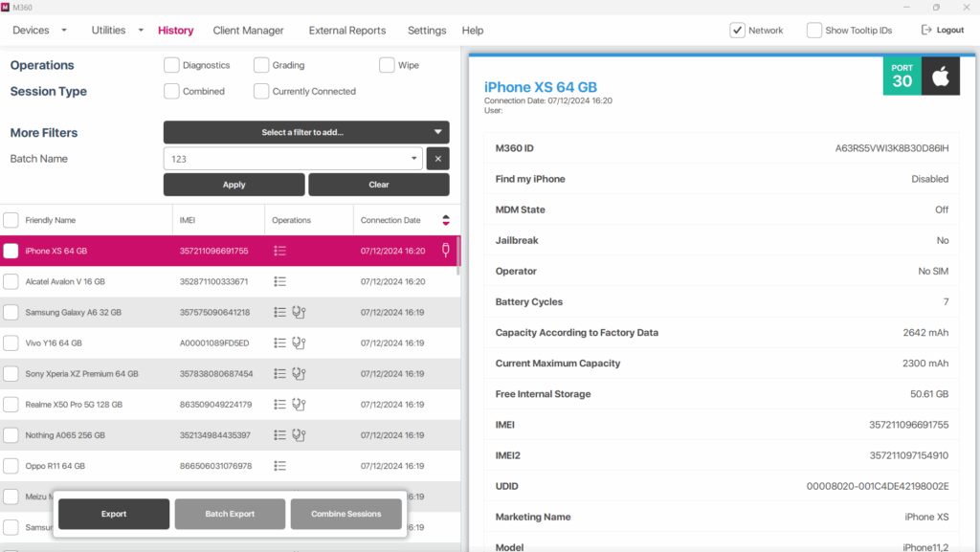Enable the Diagnostics operations checkbox
Screen dimensions: 980x552
pyautogui.click(x=171, y=65)
